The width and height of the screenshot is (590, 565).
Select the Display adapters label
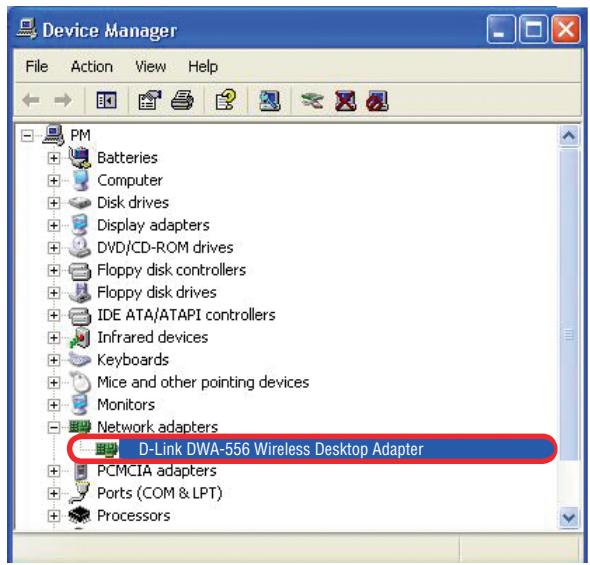point(153,225)
